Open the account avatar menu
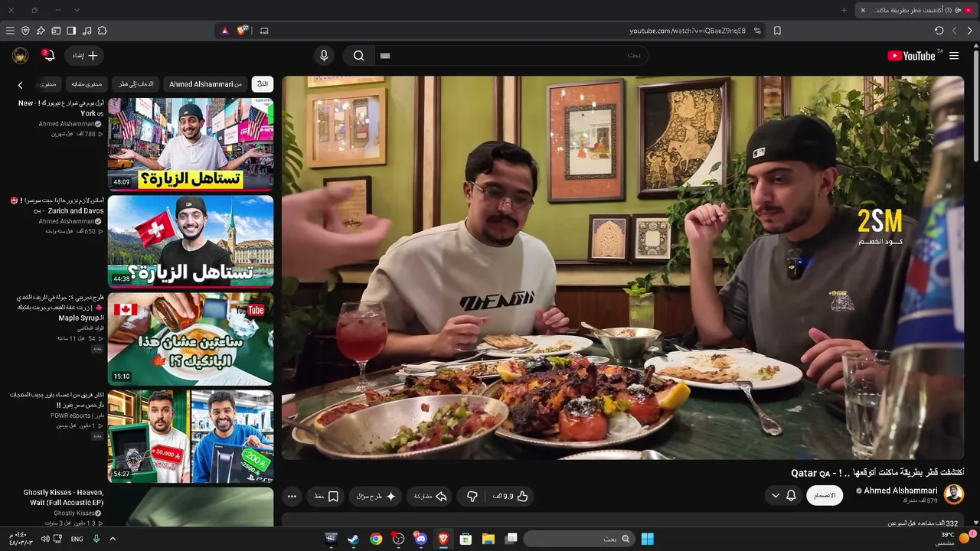980x551 pixels. point(21,56)
